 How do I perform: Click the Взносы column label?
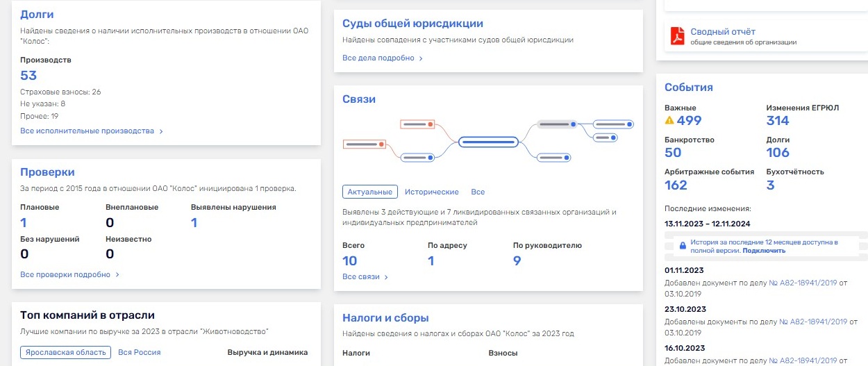click(503, 353)
